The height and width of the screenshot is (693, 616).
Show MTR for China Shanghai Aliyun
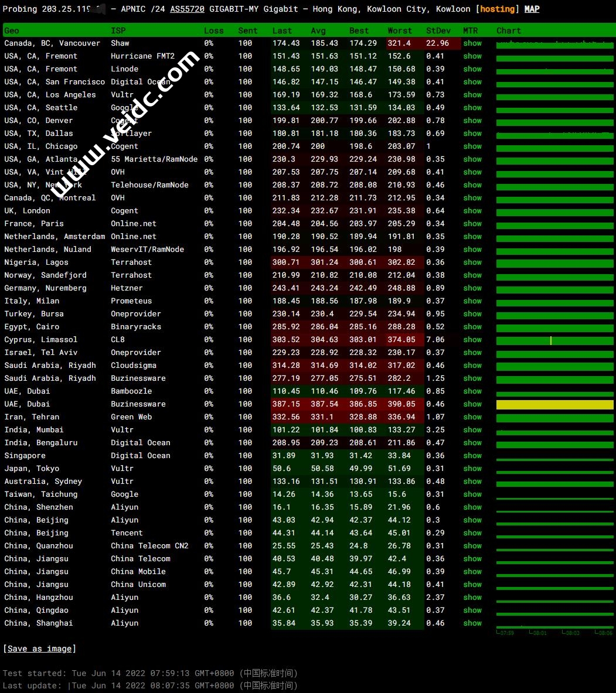(472, 623)
